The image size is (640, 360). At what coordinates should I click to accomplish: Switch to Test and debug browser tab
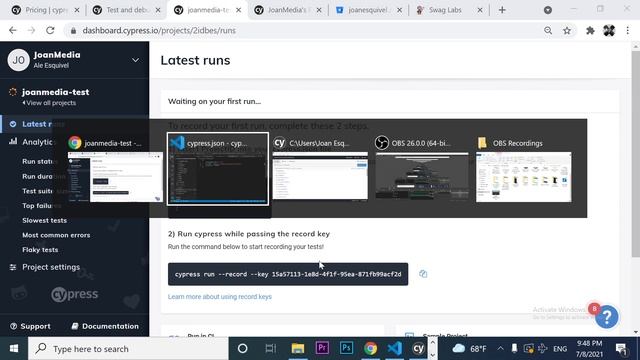126,10
